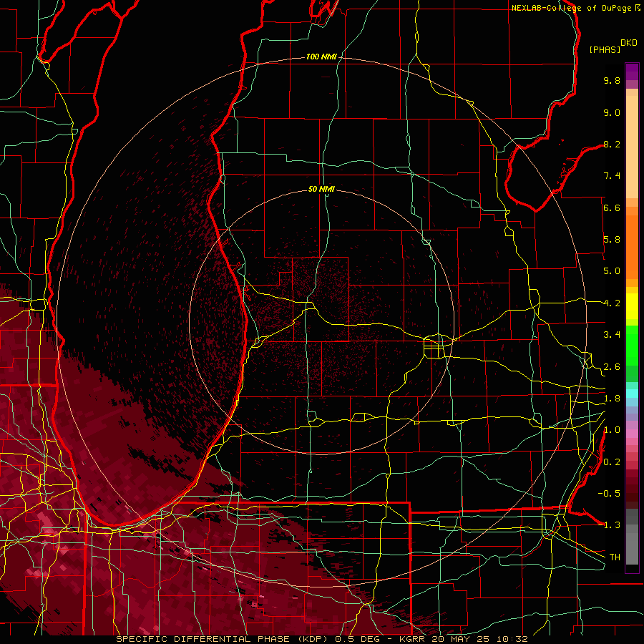Click the 8.2 scale value

click(612, 144)
